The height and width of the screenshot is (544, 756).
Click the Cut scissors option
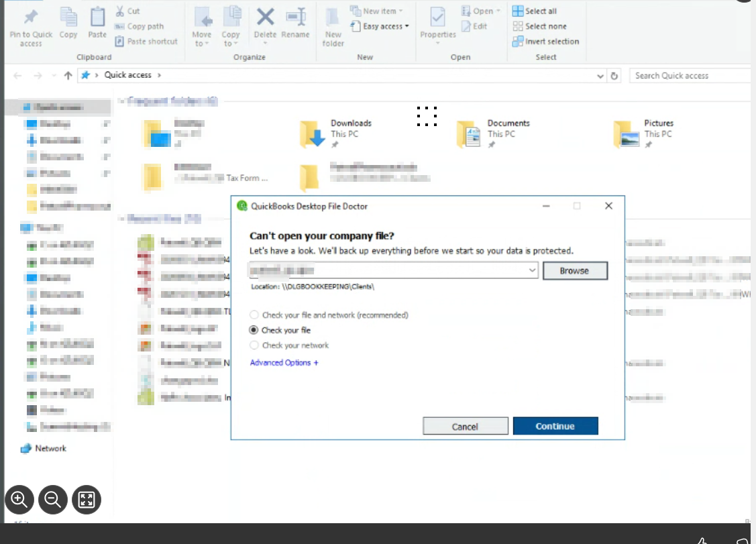[x=127, y=11]
